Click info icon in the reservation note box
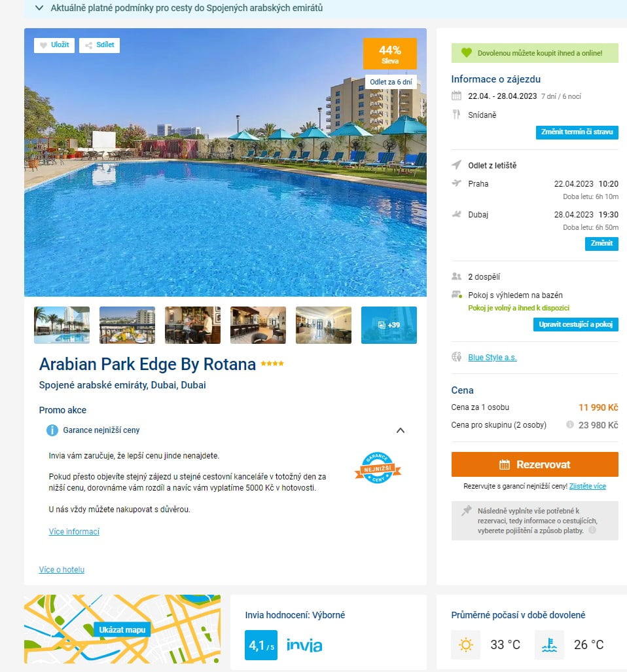The width and height of the screenshot is (627, 672). click(592, 530)
